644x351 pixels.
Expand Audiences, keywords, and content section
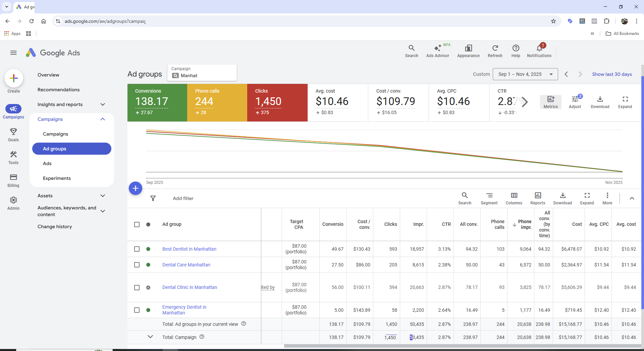click(x=103, y=211)
